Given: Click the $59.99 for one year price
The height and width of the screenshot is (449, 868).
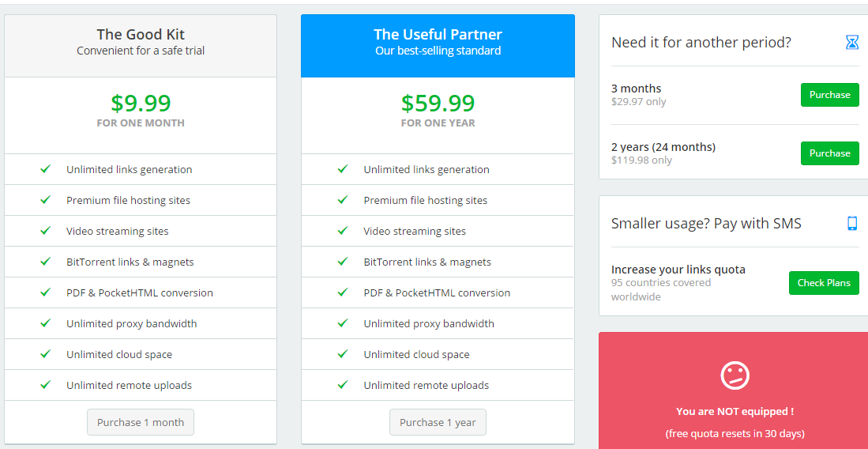Looking at the screenshot, I should coord(438,111).
